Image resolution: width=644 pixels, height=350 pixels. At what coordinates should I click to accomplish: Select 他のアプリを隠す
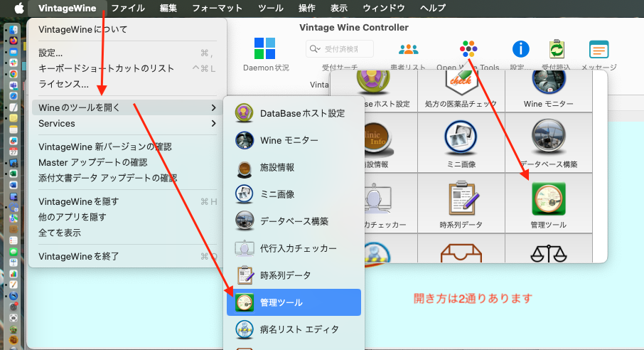pos(127,217)
